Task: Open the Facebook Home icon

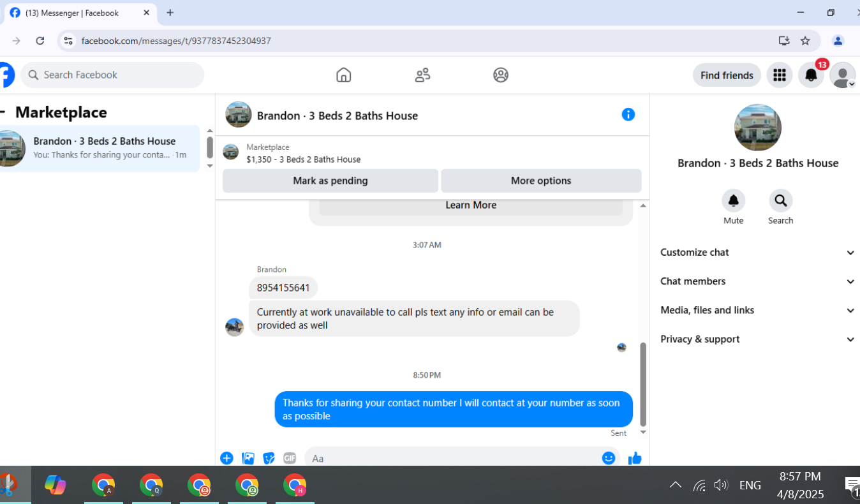Action: point(343,75)
